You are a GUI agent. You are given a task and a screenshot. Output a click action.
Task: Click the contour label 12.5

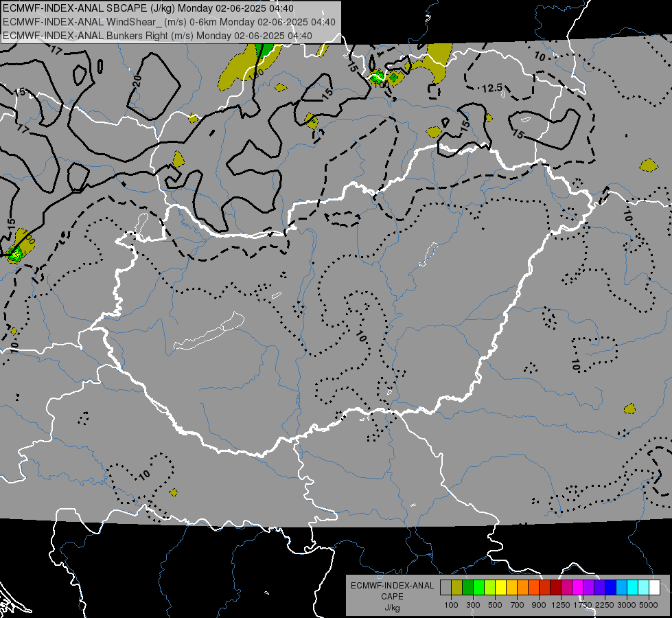tap(491, 89)
